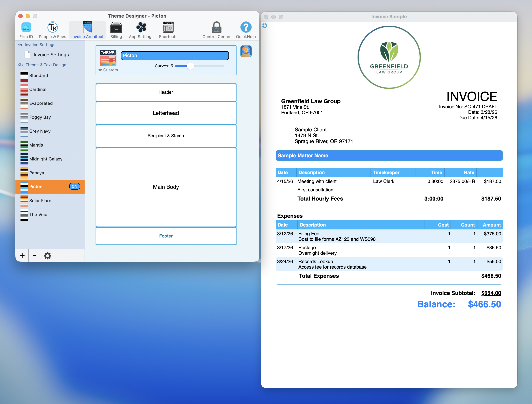Toggle the Picton theme ON switch
This screenshot has height=404, width=532.
click(75, 186)
